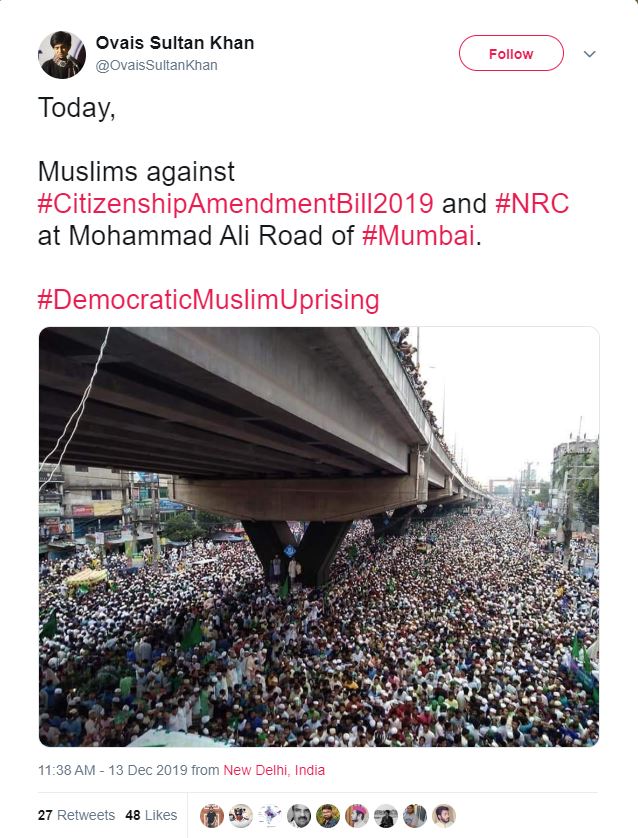The image size is (638, 838).
Task: Click the @OvaisSultanKhan handle
Action: pos(156,65)
